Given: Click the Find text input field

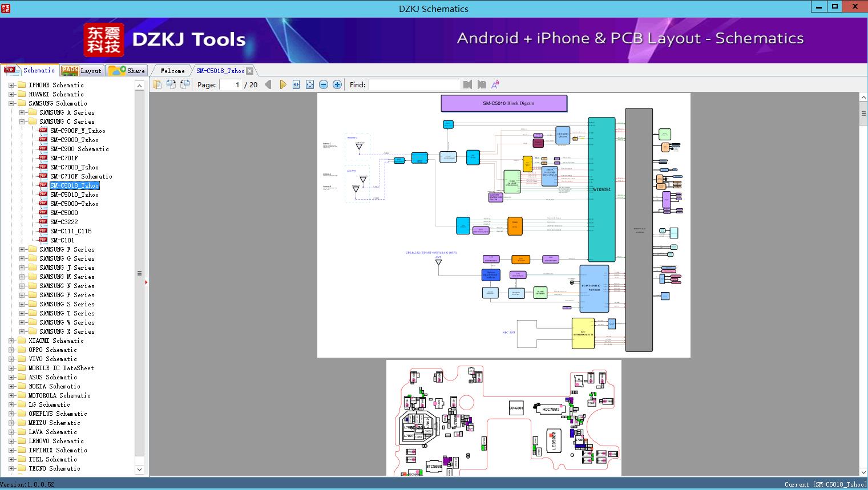Looking at the screenshot, I should (414, 84).
